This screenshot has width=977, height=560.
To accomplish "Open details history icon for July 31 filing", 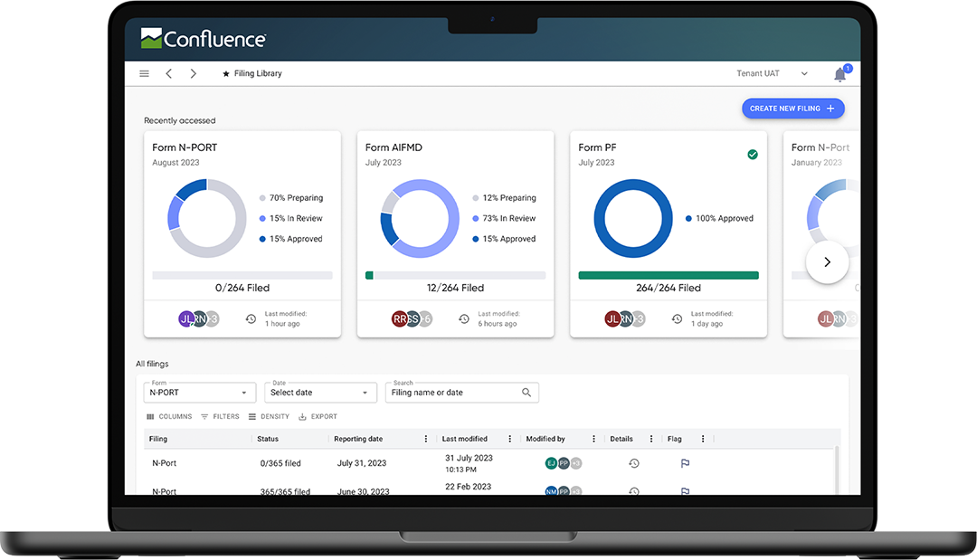I will (x=634, y=463).
